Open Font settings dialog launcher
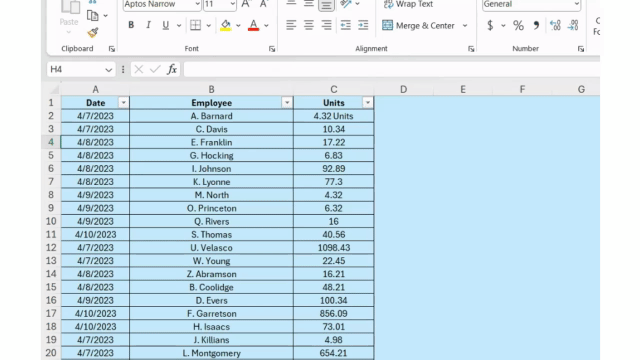Screen dimensions: 640x360 click(x=272, y=49)
